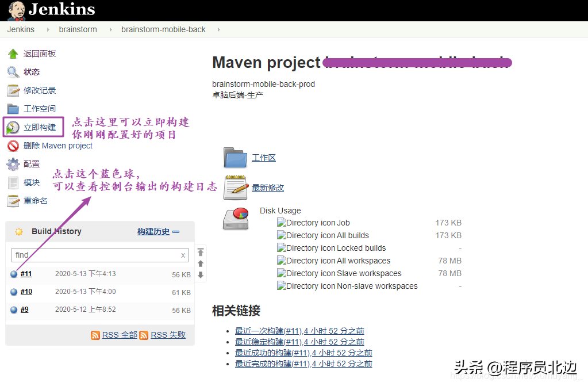The image size is (588, 386).
Task: Click the clock build icon for 立即构建
Action: 13,127
